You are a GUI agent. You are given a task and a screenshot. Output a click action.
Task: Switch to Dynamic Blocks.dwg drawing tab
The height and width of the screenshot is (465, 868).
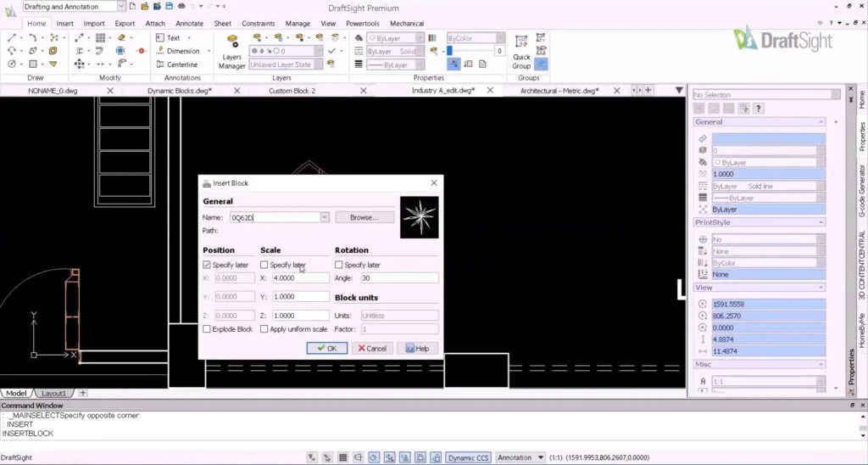tap(180, 90)
